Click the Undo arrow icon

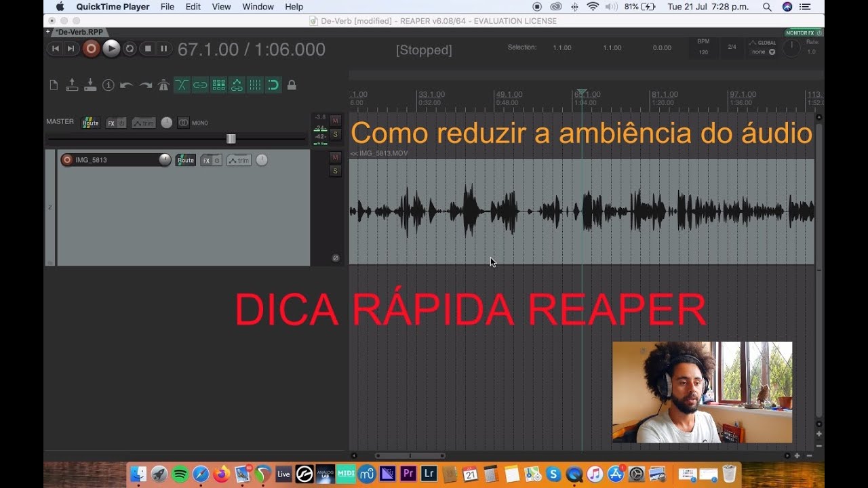126,85
